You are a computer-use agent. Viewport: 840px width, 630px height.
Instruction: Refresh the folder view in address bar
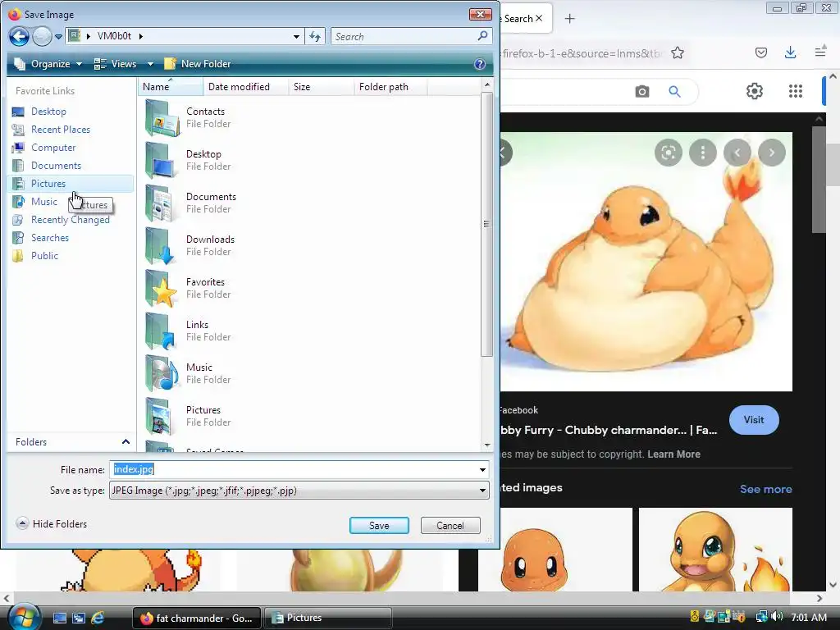pyautogui.click(x=315, y=36)
